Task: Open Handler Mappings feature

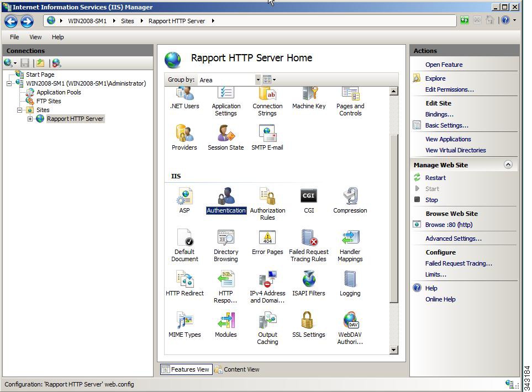Action: (350, 245)
